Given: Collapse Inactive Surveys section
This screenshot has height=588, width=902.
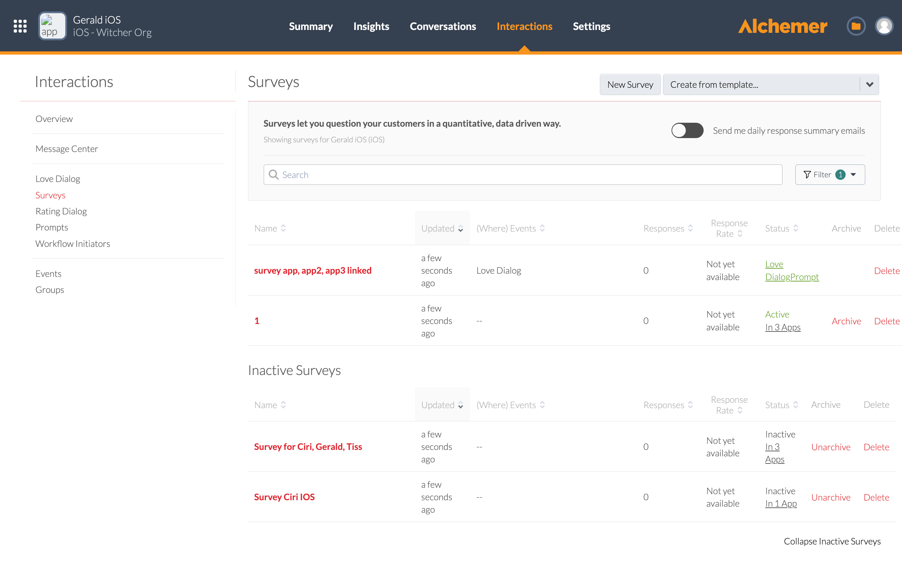Looking at the screenshot, I should click(832, 541).
